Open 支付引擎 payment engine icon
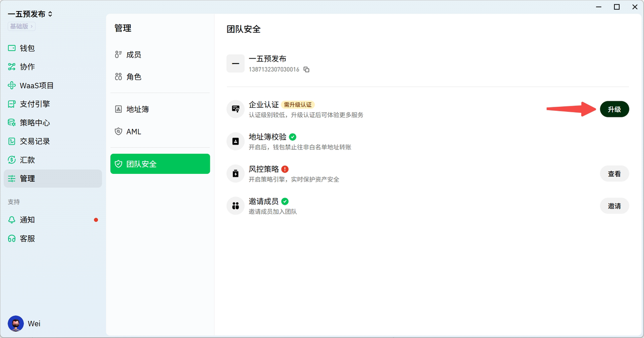This screenshot has height=338, width=644. (x=12, y=104)
